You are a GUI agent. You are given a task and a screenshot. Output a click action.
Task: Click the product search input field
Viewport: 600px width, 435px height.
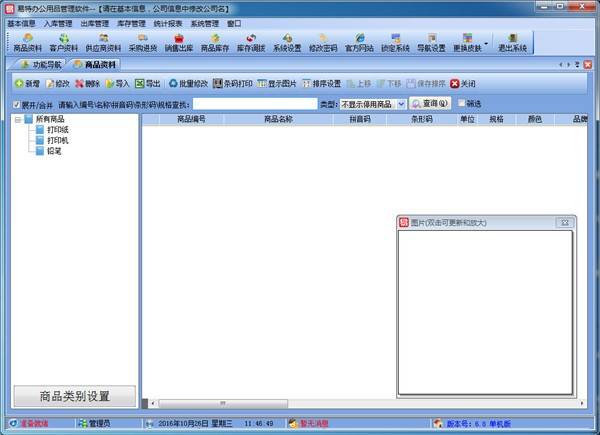point(255,103)
